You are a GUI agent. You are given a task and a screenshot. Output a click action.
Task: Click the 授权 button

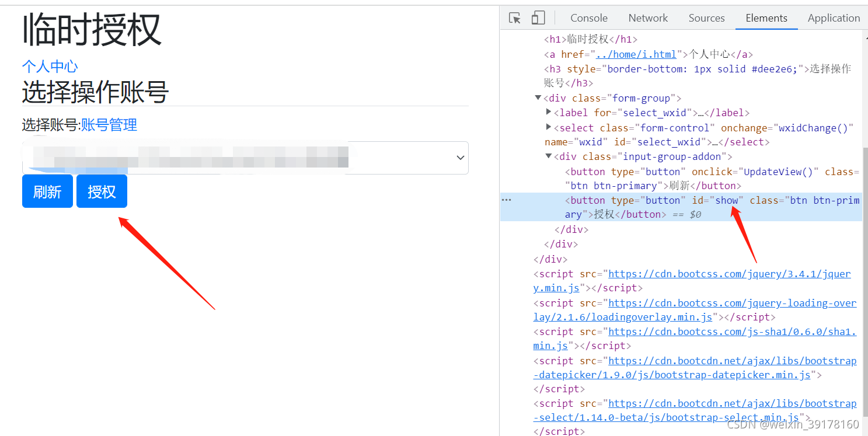click(102, 191)
